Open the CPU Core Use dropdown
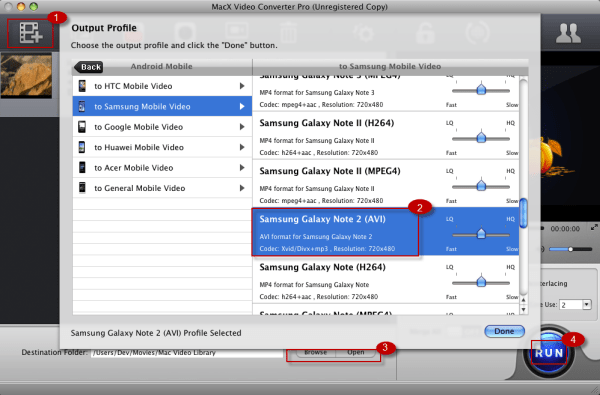This screenshot has width=600, height=395. 587,305
